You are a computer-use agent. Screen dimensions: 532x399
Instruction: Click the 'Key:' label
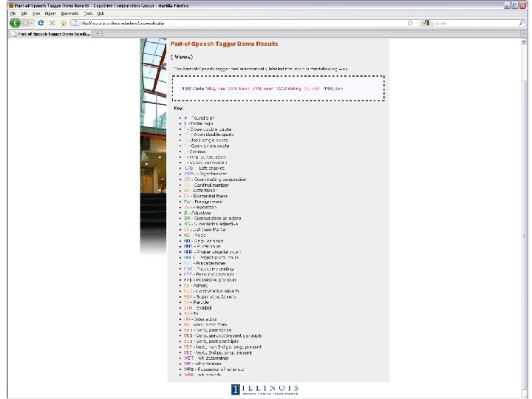pos(179,108)
